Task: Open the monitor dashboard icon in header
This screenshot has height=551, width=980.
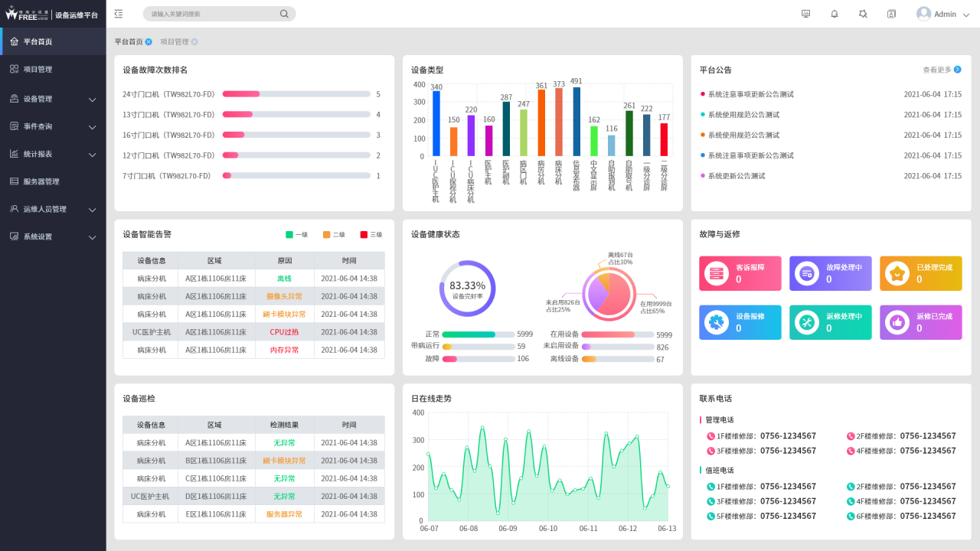Action: pos(805,14)
